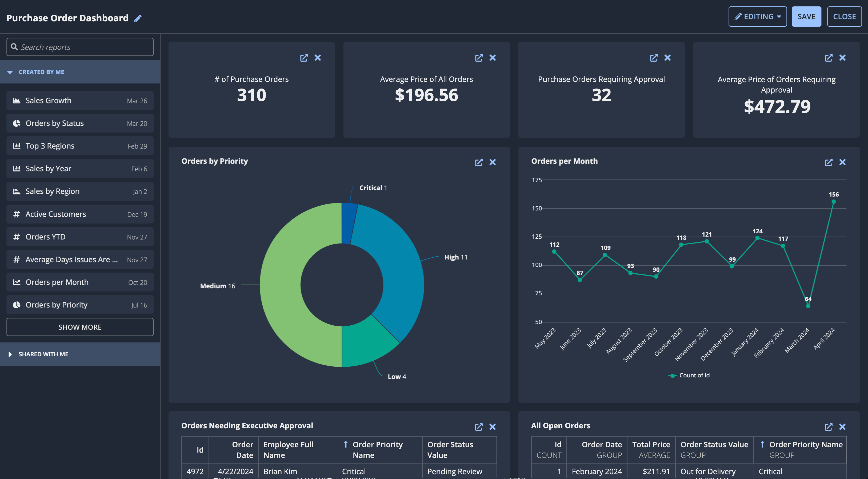The width and height of the screenshot is (868, 479).
Task: Select the Sales Growth report
Action: [x=80, y=101]
